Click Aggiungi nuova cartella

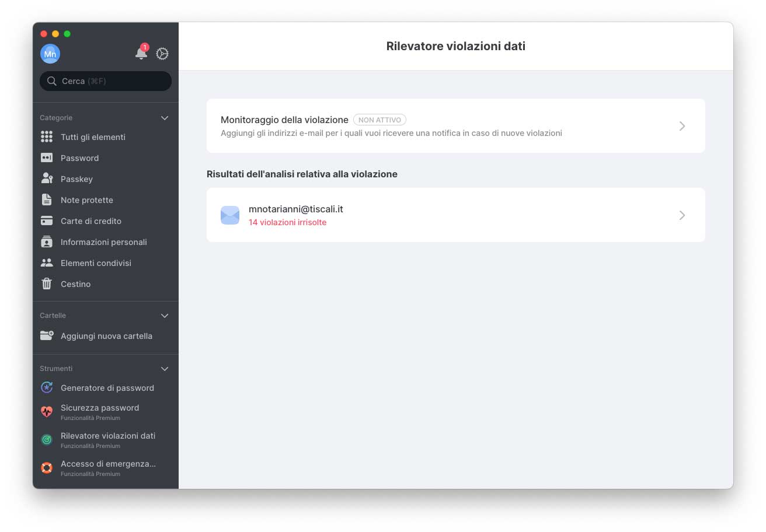tap(106, 336)
